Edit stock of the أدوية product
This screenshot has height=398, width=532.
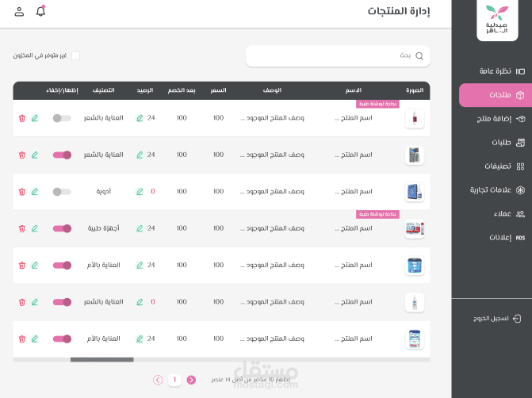[x=140, y=192]
